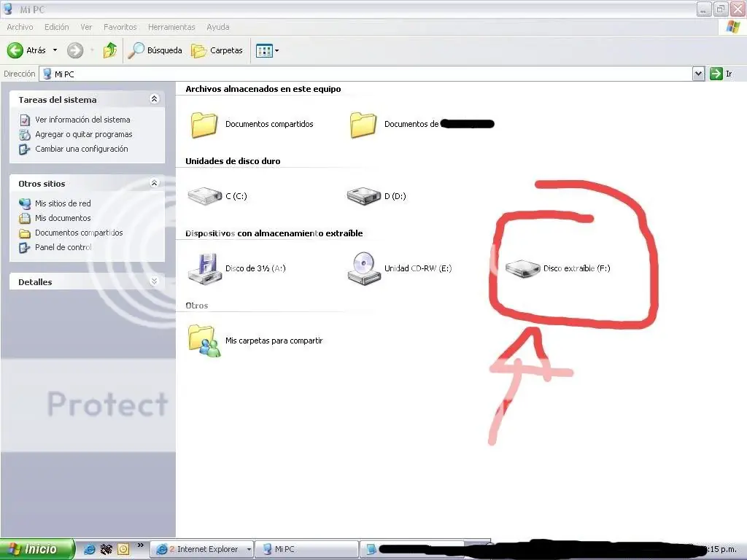747x560 pixels.
Task: Open the Edición menu
Action: tap(57, 27)
